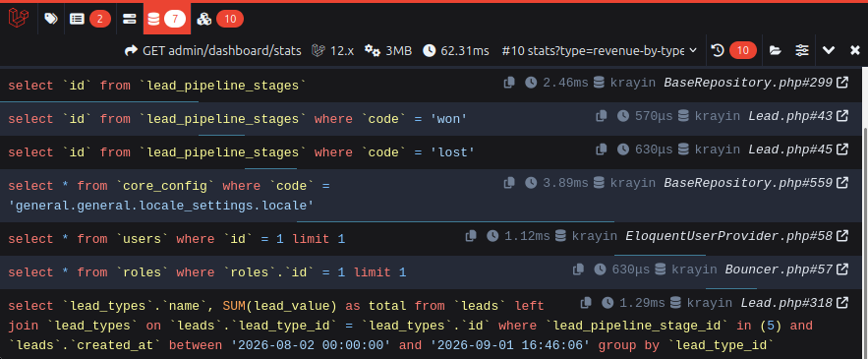Open the list tab with badge 2
868x359 pixels.
89,19
